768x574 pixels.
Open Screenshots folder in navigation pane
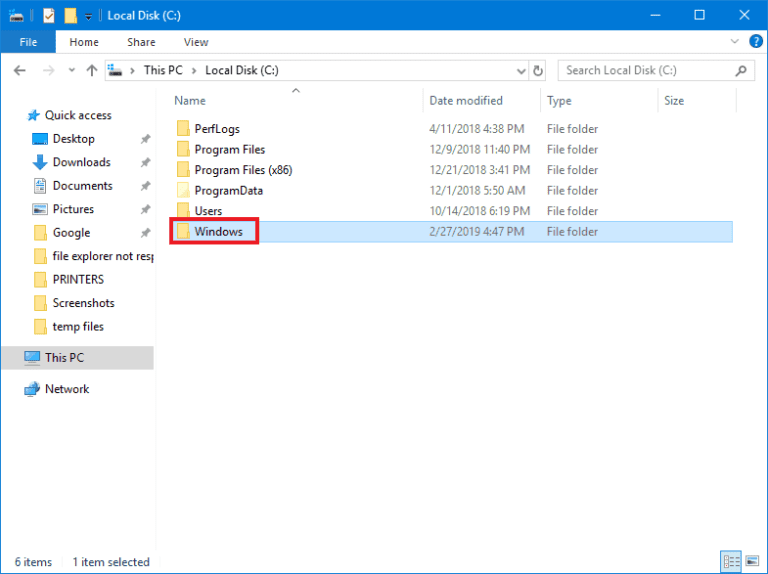point(83,303)
